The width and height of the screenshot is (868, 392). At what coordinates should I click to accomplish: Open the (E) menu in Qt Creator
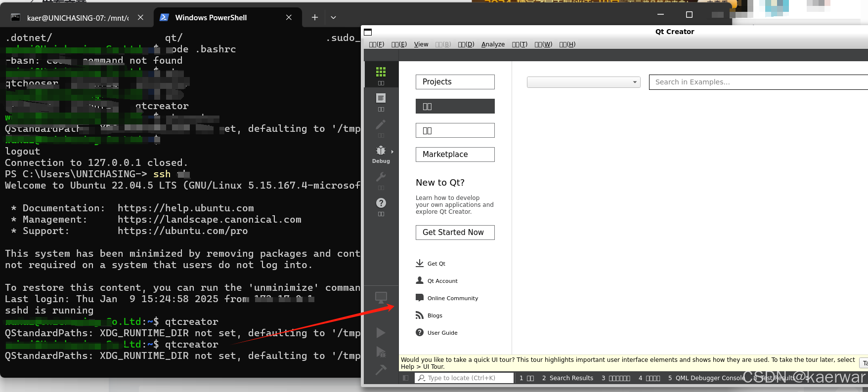(x=399, y=44)
